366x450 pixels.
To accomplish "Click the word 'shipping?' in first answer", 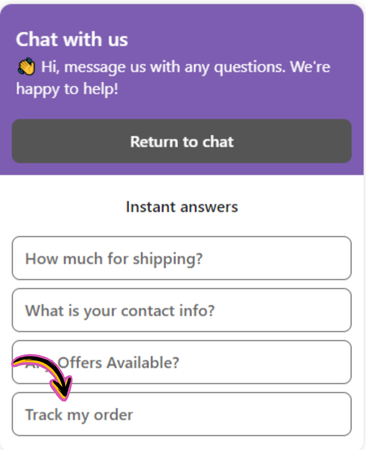I will pyautogui.click(x=168, y=259).
